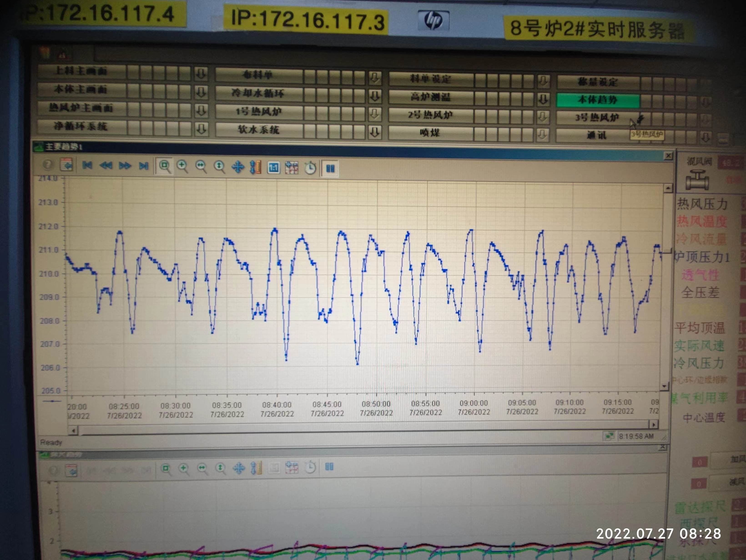Click zoom in (plus magnifier) on upper trend
This screenshot has width=746, height=560.
182,166
